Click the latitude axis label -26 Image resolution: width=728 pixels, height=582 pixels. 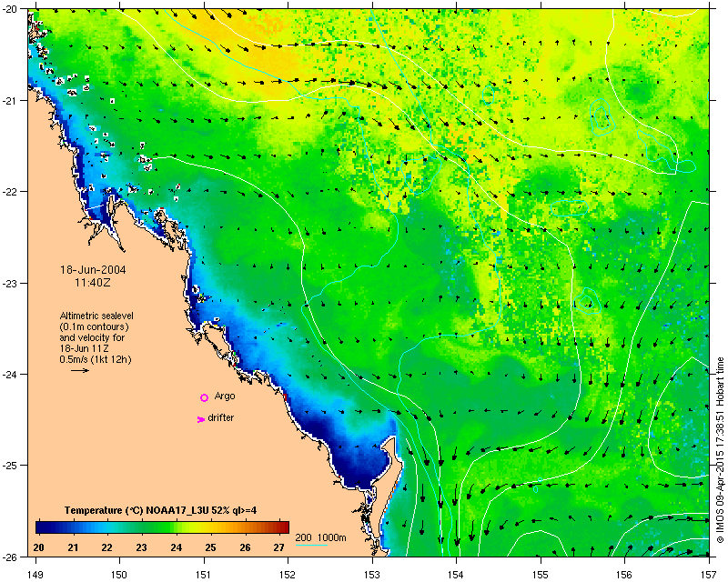pyautogui.click(x=9, y=557)
